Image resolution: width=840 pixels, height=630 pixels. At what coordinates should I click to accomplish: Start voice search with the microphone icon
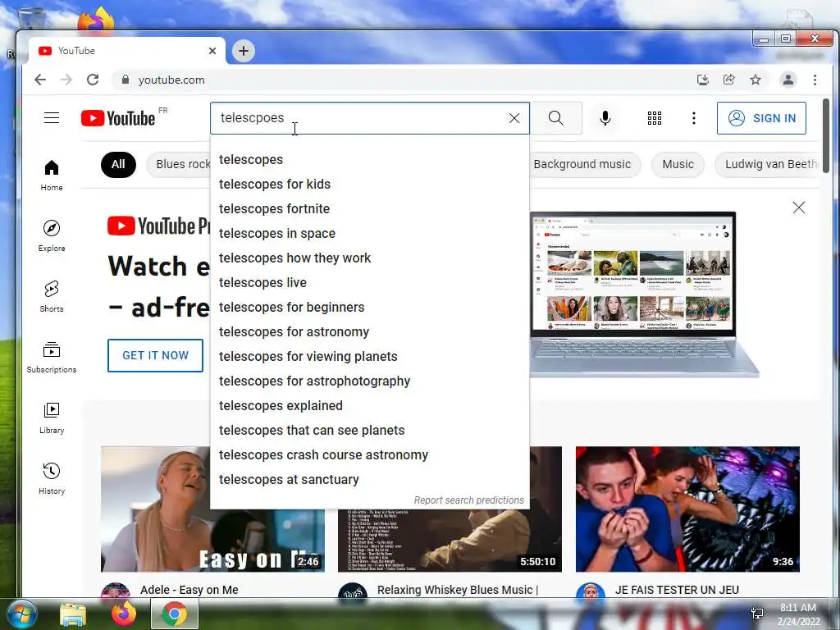tap(605, 118)
